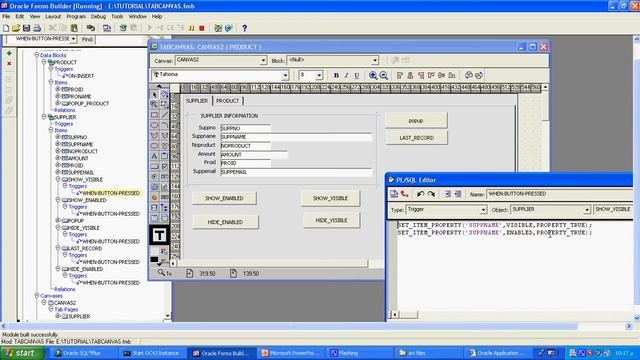The height and width of the screenshot is (360, 640).
Task: Click the Paste clipboard icon
Action: 74,28
